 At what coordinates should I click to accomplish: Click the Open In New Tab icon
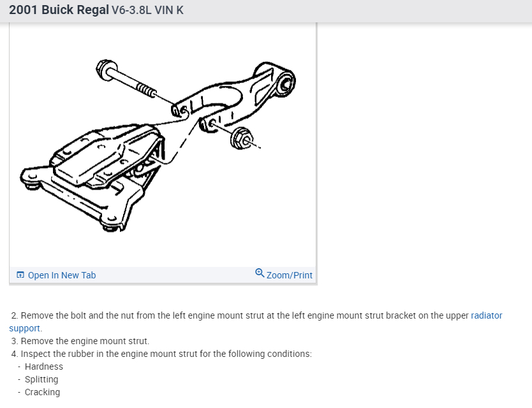pyautogui.click(x=20, y=275)
